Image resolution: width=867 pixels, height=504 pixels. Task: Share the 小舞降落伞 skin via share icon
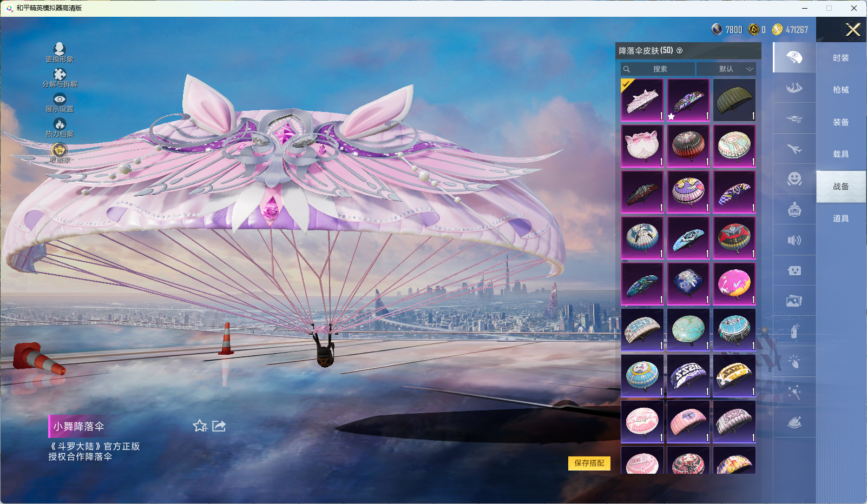[x=219, y=426]
